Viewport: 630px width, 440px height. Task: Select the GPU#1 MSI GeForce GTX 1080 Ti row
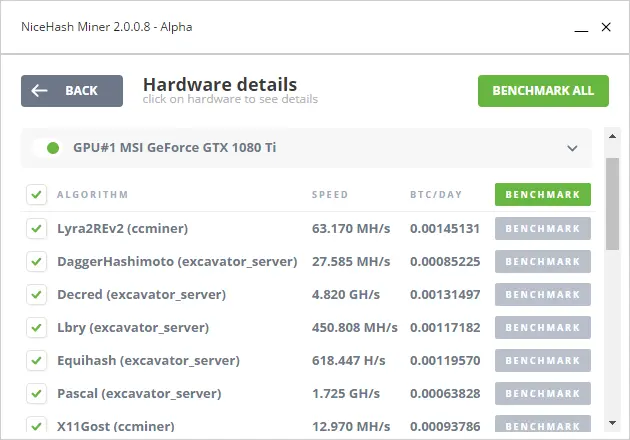click(x=307, y=148)
